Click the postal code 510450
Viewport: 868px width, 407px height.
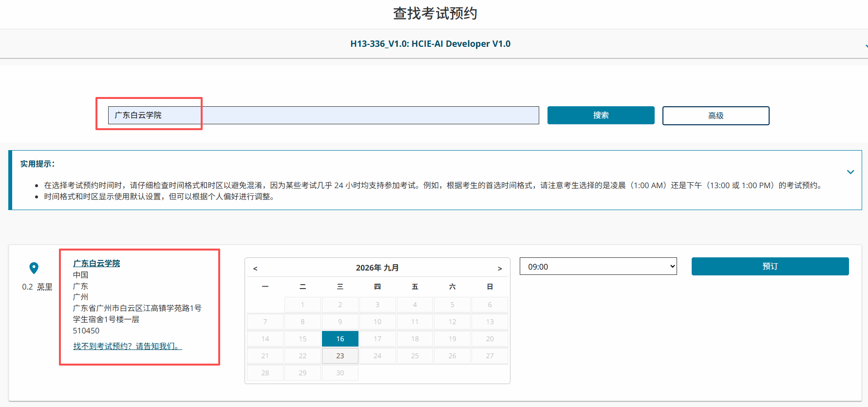86,330
